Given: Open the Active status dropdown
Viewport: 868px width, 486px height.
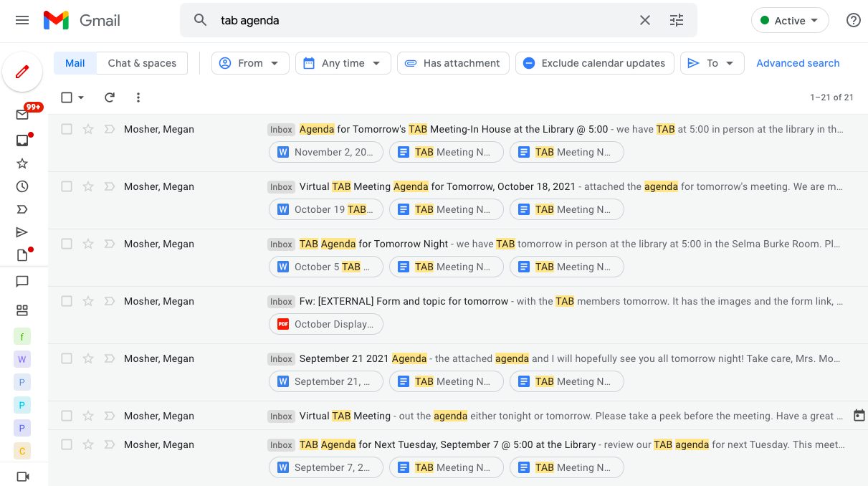Looking at the screenshot, I should (790, 21).
